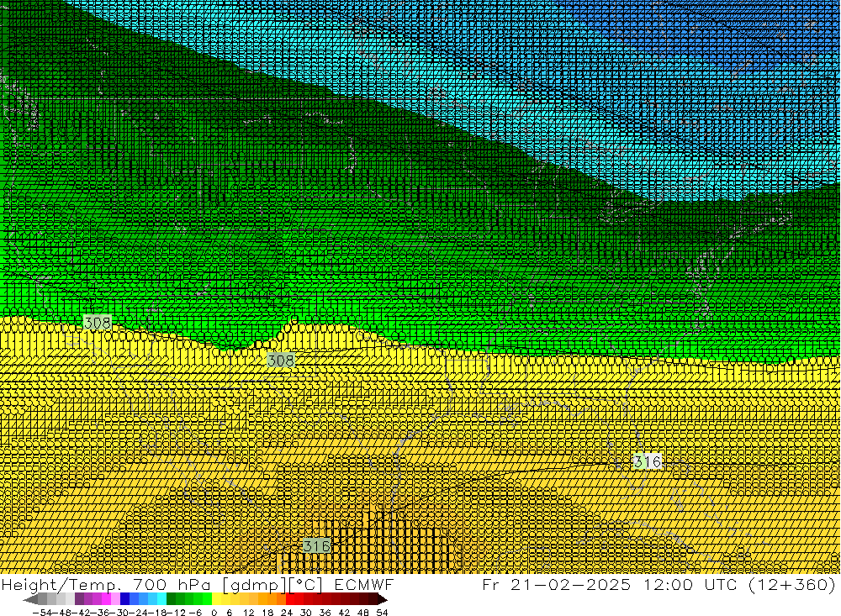Click the dark purple legend swatch at -42

point(79,599)
